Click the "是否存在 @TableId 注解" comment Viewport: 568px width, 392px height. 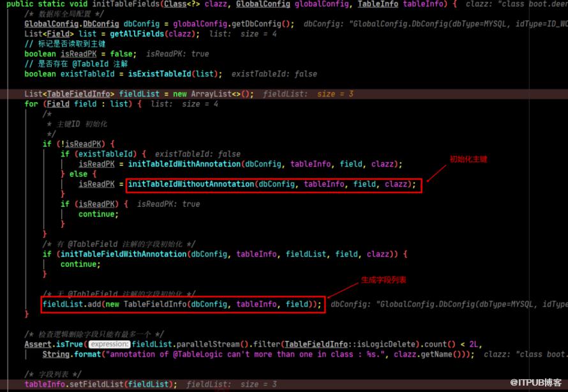[76, 64]
